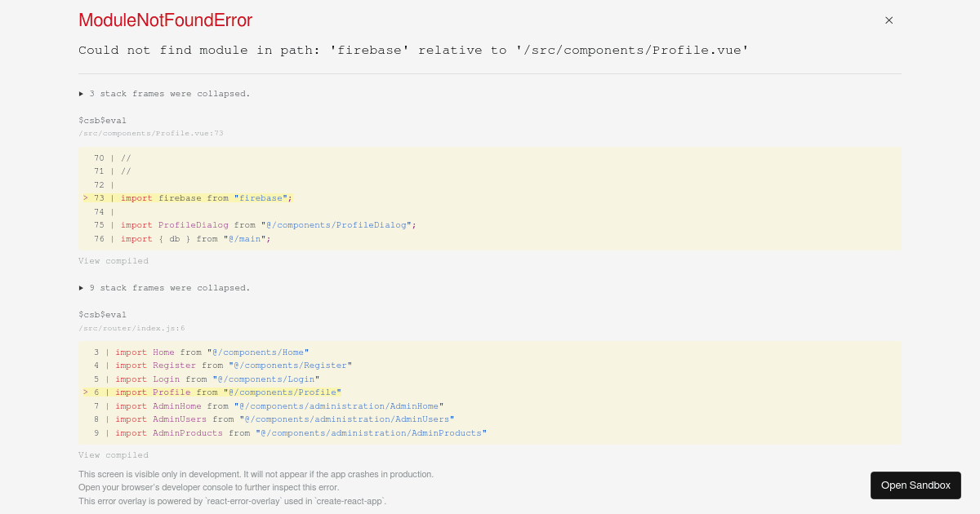Close the ModuleNotFoundError overlay
This screenshot has width=980, height=514.
pyautogui.click(x=889, y=20)
